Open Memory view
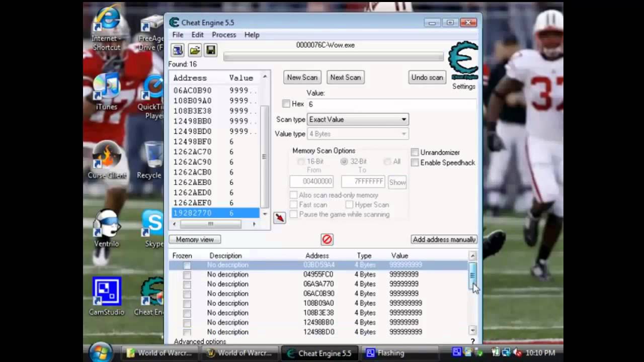 click(x=195, y=240)
